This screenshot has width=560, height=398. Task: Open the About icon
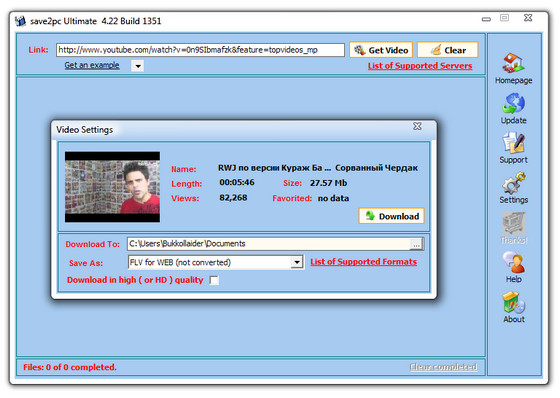tap(513, 303)
